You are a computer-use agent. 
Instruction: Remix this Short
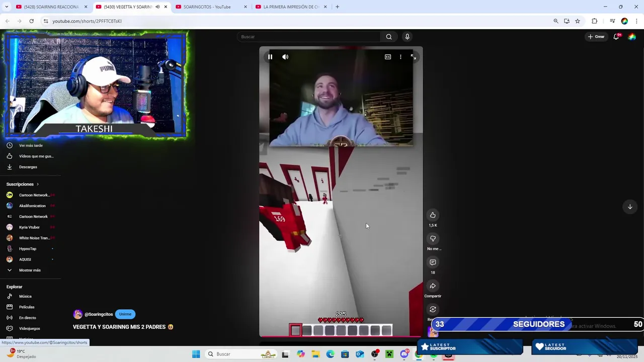(433, 310)
